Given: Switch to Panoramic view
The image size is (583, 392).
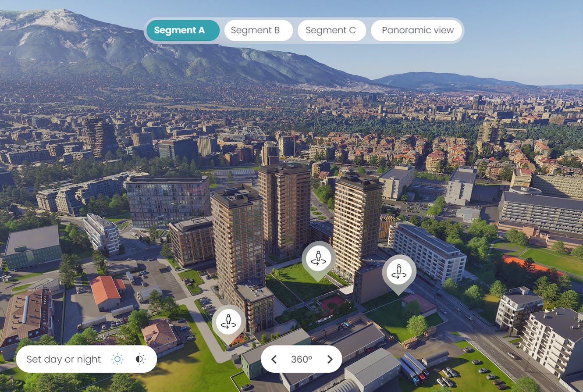Looking at the screenshot, I should tap(416, 30).
